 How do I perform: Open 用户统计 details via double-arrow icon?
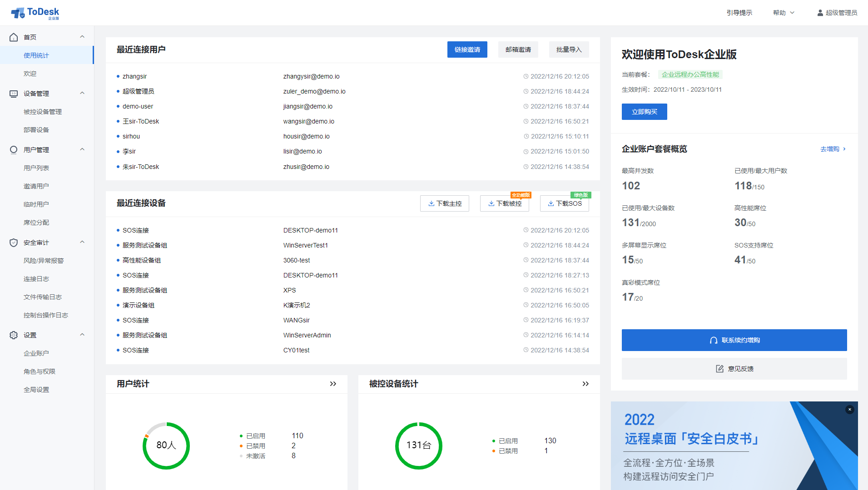(333, 384)
